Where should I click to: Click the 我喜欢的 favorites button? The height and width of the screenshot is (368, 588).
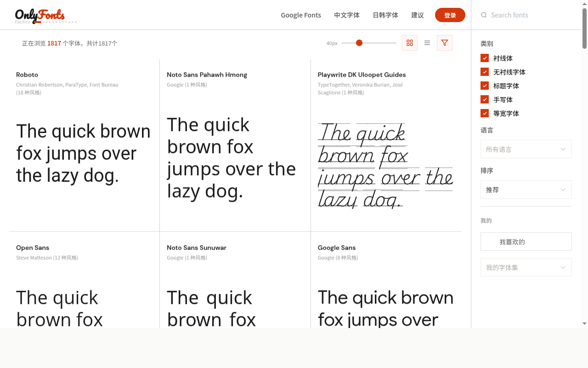pos(526,241)
